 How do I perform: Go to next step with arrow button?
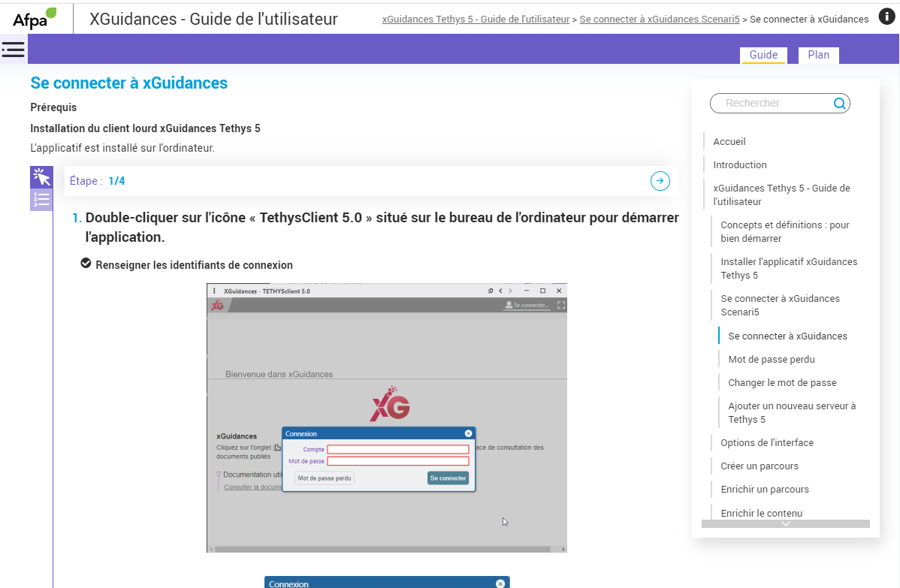tap(660, 181)
